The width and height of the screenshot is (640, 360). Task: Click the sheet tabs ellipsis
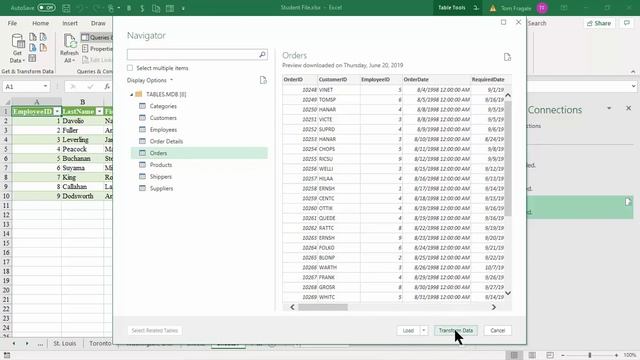coord(40,344)
